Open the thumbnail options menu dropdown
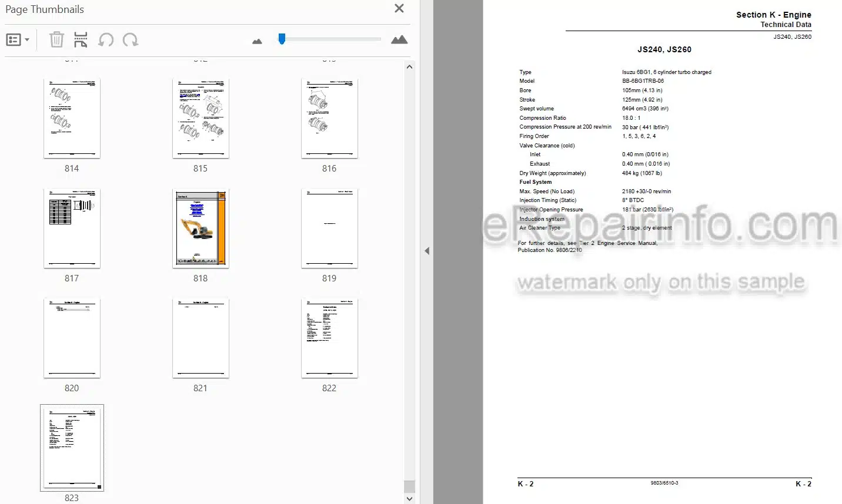This screenshot has height=504, width=842. pyautogui.click(x=18, y=40)
